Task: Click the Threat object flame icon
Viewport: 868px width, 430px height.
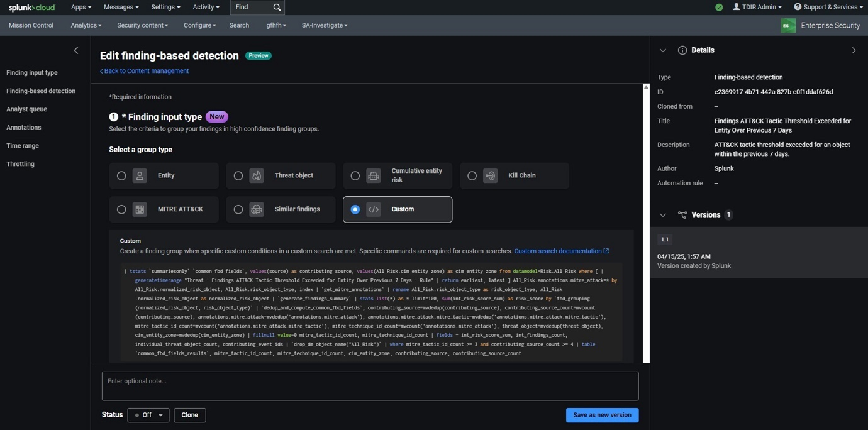Action: 257,176
